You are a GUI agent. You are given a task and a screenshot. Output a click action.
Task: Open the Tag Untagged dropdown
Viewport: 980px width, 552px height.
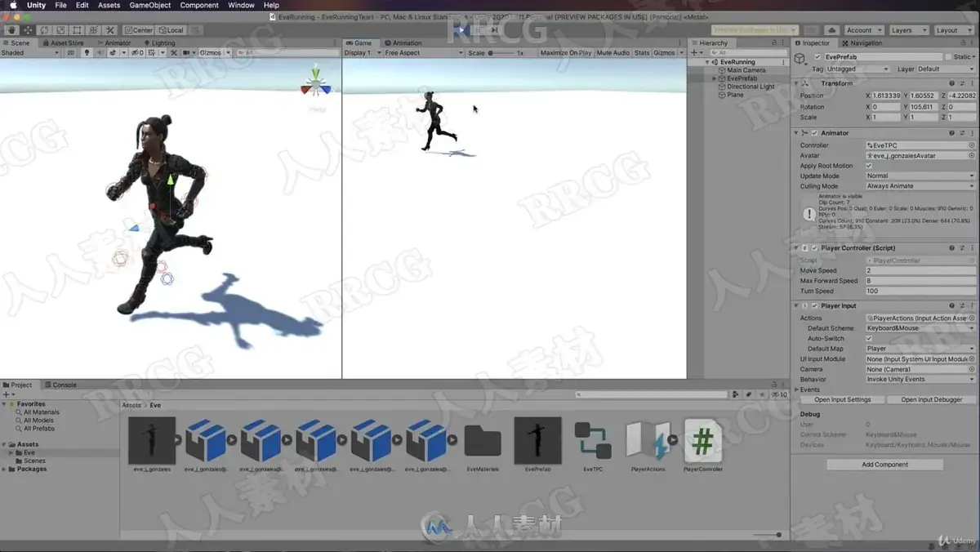859,69
